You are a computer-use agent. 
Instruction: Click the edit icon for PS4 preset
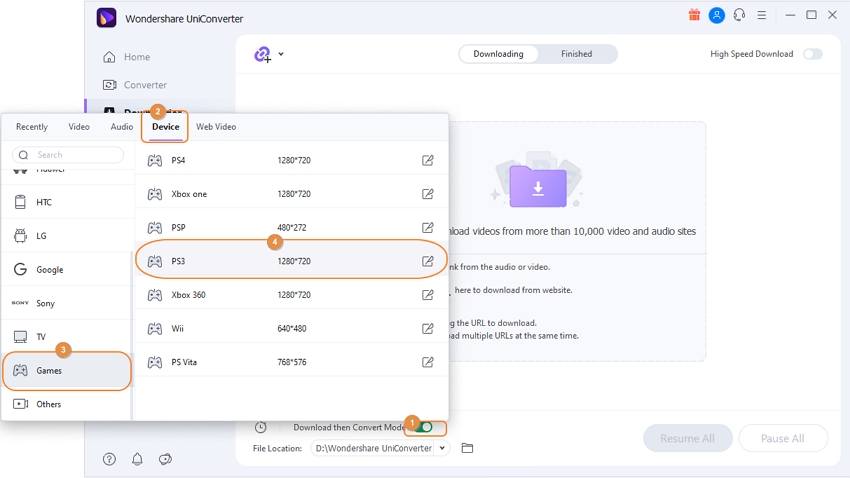[x=428, y=160]
